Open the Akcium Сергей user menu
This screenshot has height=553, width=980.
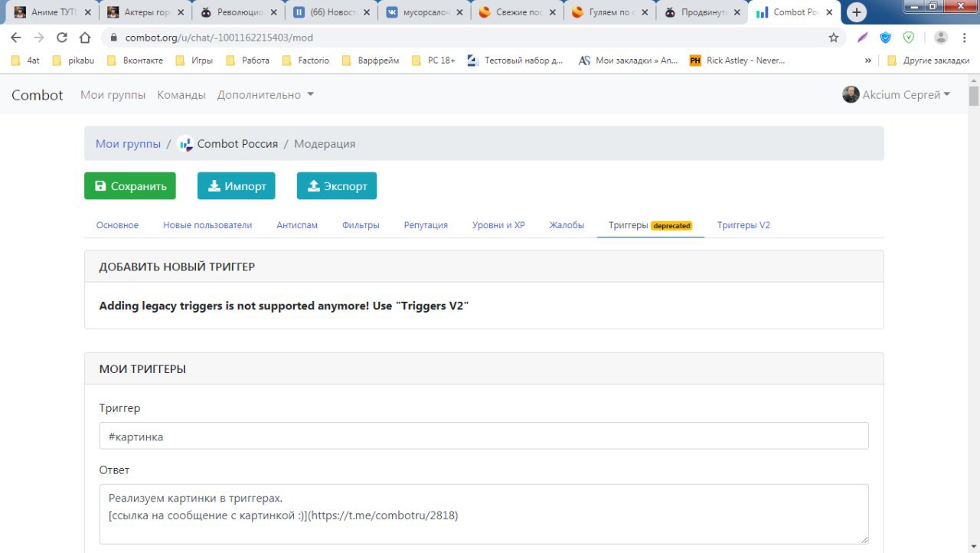pyautogui.click(x=897, y=94)
